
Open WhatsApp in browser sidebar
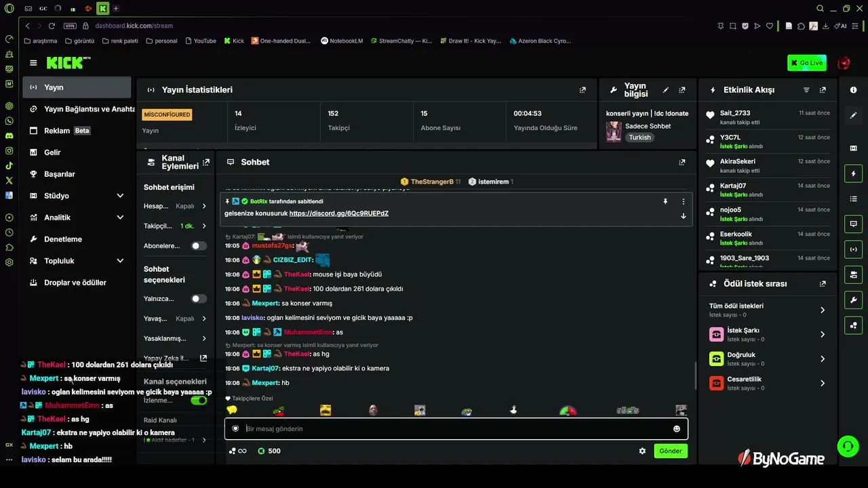tap(9, 121)
